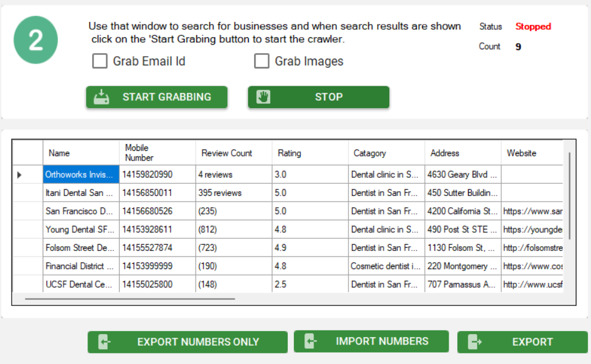Viewport: 591px width, 364px height.
Task: Click mobile number 14159820990
Action: click(158, 175)
